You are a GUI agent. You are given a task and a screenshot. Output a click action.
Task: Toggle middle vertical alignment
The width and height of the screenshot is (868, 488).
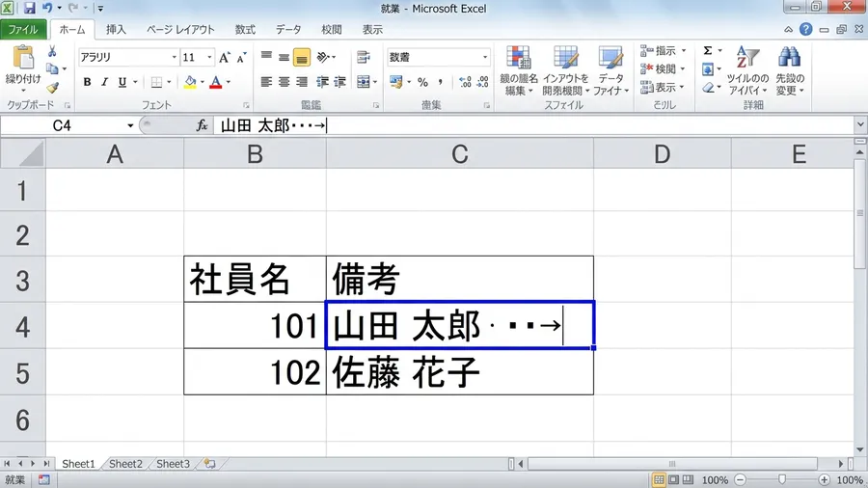pyautogui.click(x=284, y=57)
